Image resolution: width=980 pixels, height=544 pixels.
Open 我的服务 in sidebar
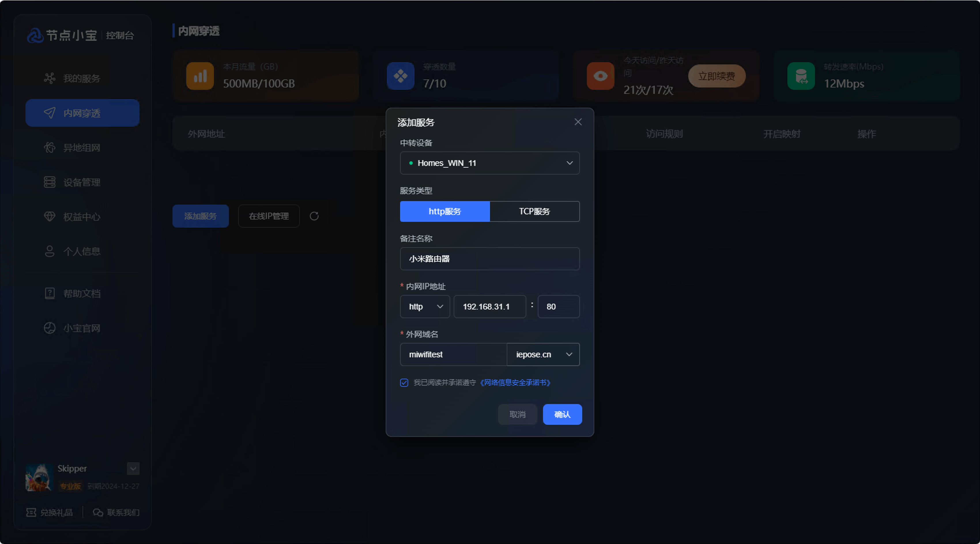(x=82, y=78)
